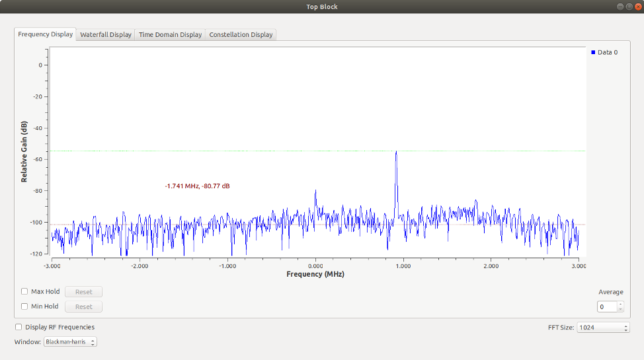Enable the Min Hold checkbox

click(x=24, y=306)
